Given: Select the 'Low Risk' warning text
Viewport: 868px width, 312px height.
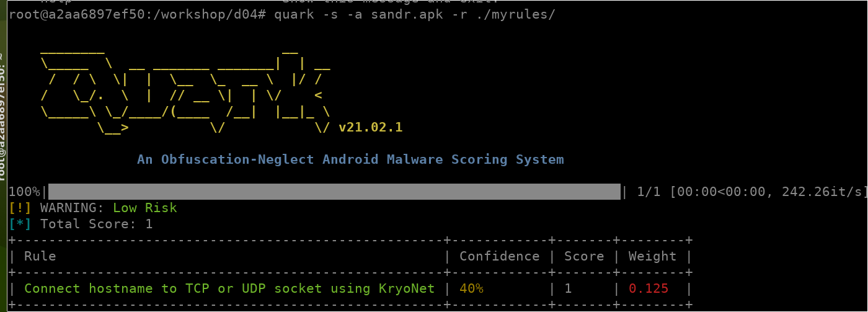Looking at the screenshot, I should 145,208.
